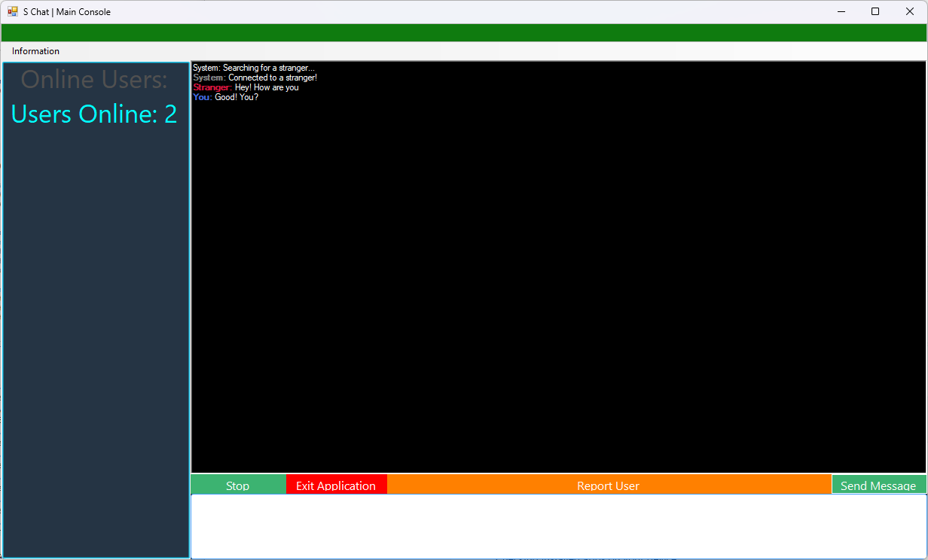Open the Information menu
The width and height of the screenshot is (928, 560).
coord(35,51)
